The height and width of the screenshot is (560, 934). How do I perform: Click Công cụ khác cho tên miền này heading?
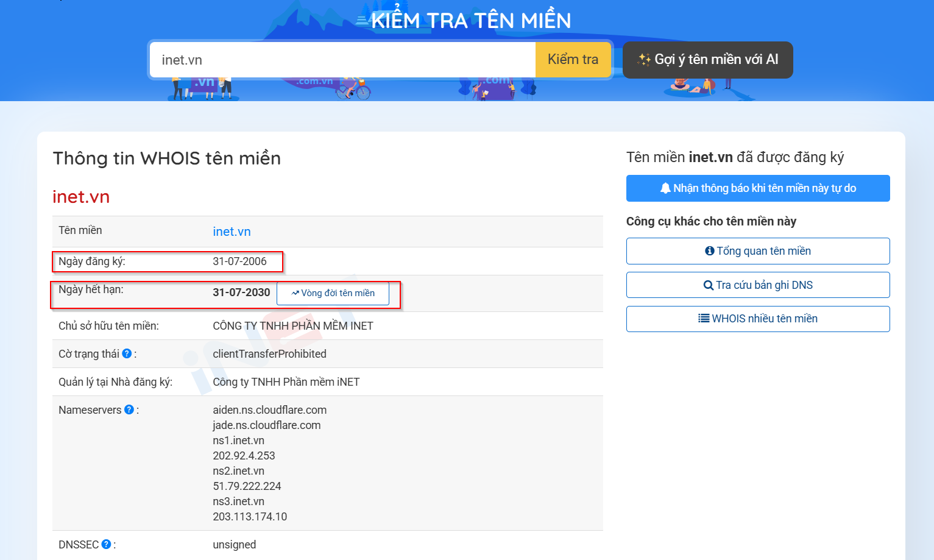point(711,221)
